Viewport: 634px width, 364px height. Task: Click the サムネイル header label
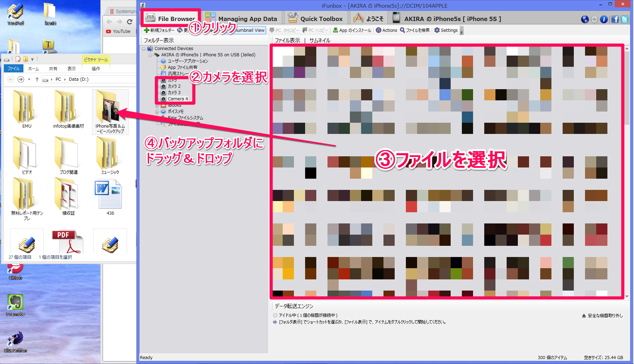pyautogui.click(x=320, y=41)
